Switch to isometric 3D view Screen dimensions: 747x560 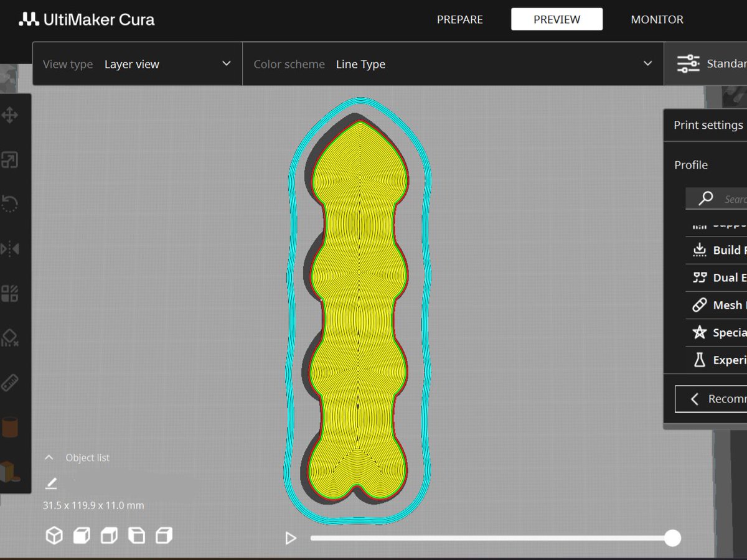(x=54, y=534)
